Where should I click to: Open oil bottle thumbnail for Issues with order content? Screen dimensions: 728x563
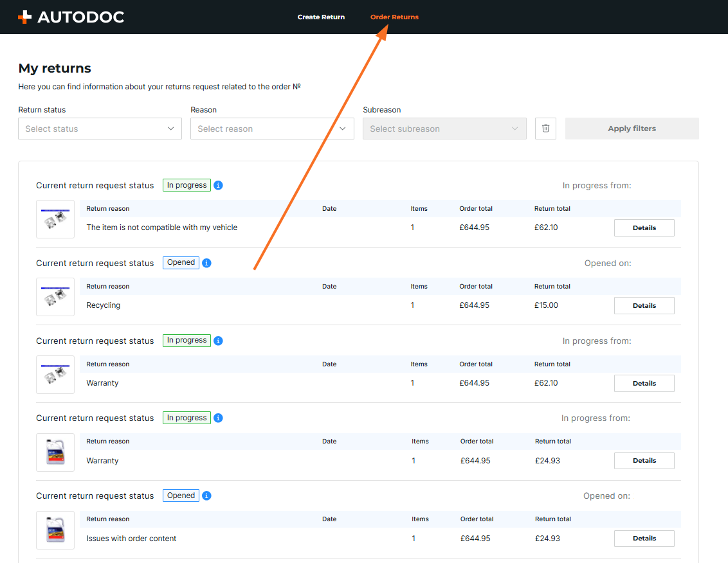(55, 530)
